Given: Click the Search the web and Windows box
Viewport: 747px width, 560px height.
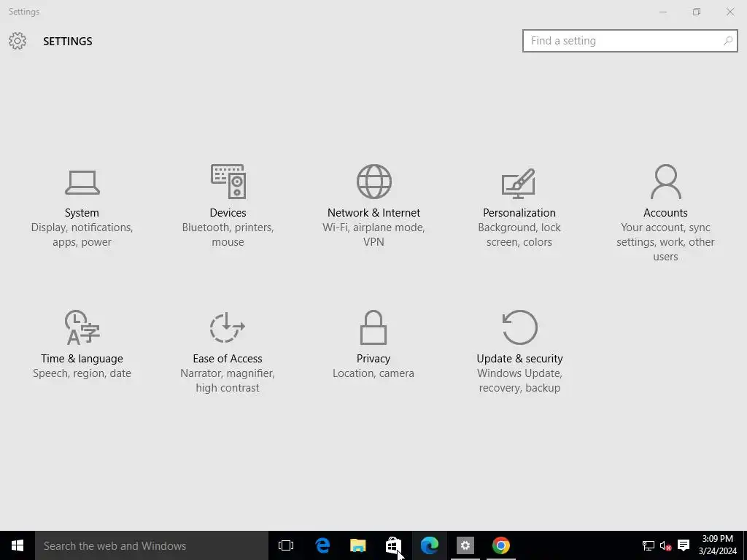Looking at the screenshot, I should click(x=152, y=545).
